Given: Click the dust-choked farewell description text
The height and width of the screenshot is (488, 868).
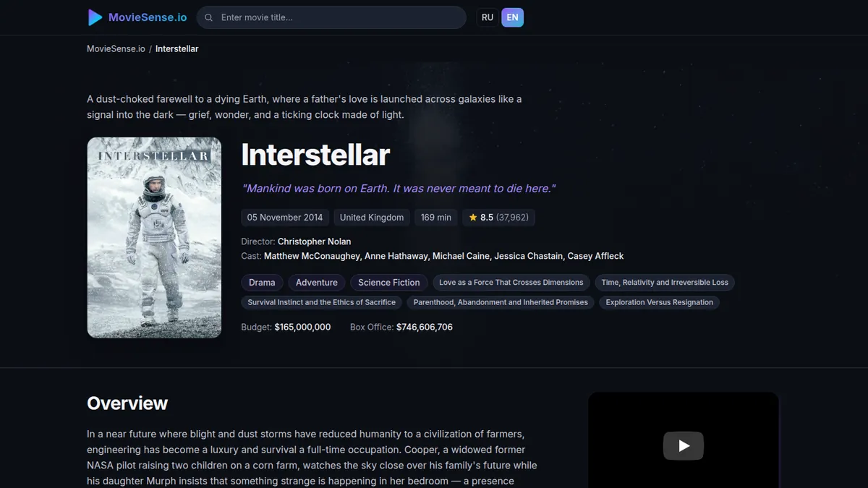Looking at the screenshot, I should point(304,107).
